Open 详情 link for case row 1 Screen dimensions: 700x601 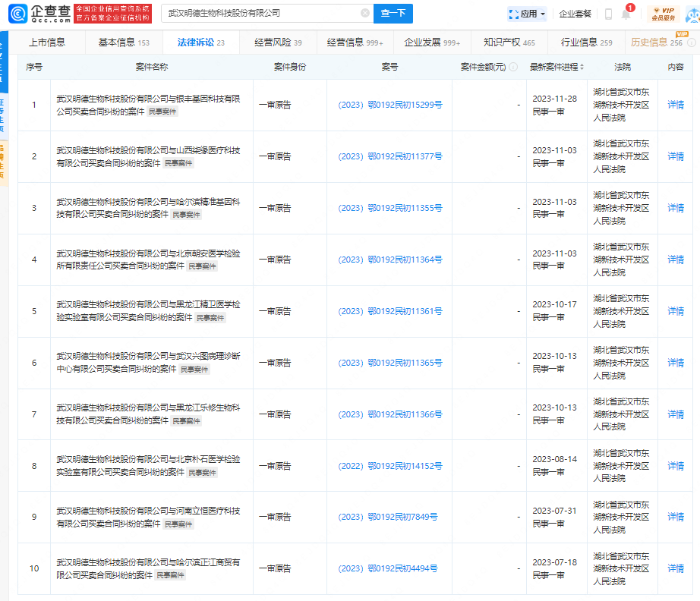(x=675, y=105)
